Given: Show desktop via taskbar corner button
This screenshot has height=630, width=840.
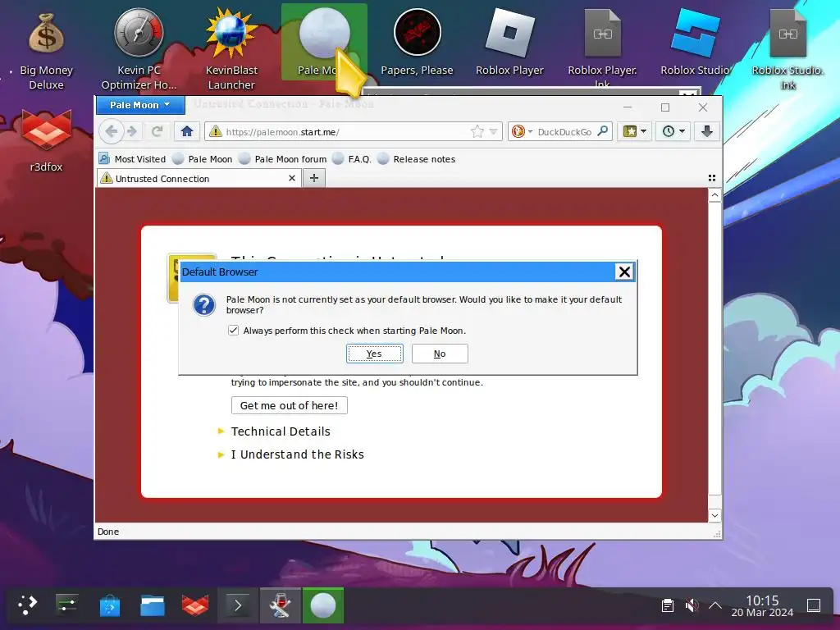Looking at the screenshot, I should [814, 605].
